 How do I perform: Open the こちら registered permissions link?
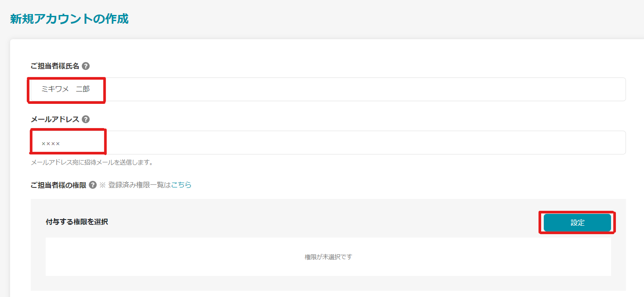pos(181,185)
